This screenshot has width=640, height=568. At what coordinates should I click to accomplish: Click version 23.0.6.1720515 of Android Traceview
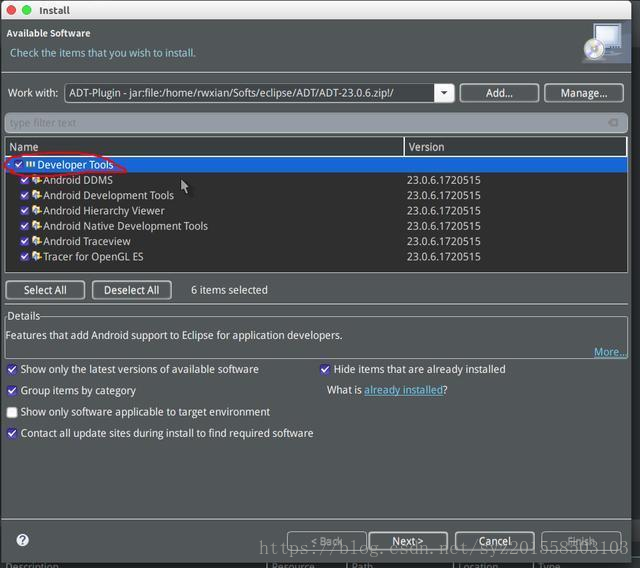coord(444,241)
